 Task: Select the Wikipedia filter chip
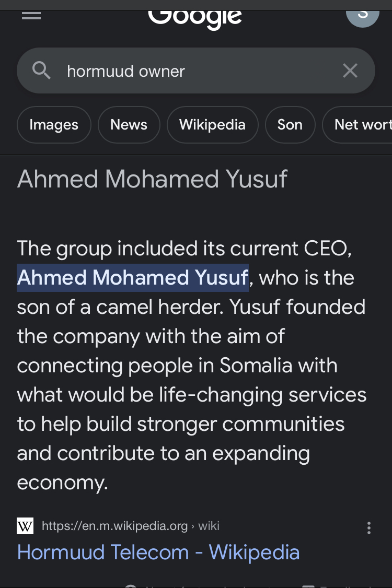pos(212,125)
